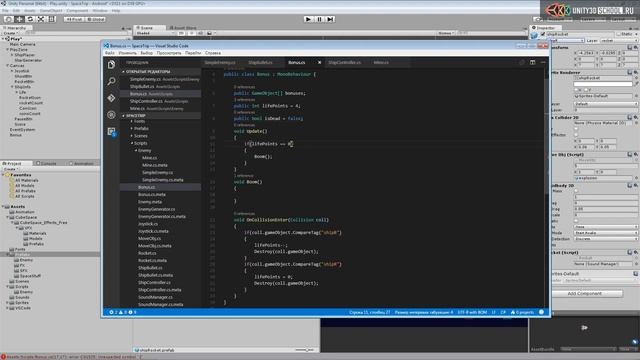Image resolution: width=640 pixels, height=360 pixels.
Task: Click the Rigidbody Mass input field
Action: (x=606, y=197)
